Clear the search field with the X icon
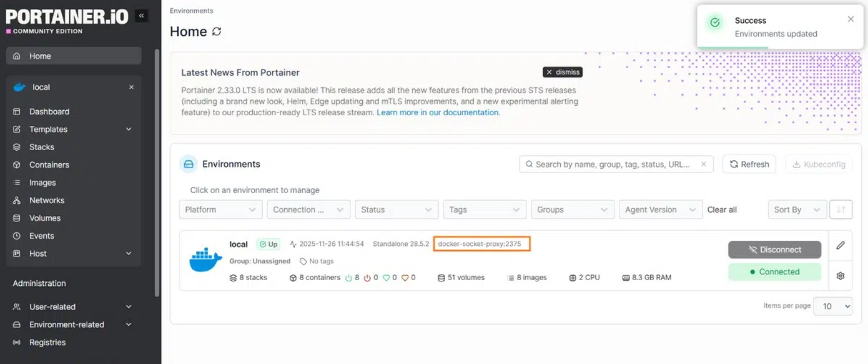This screenshot has width=868, height=364. [x=703, y=164]
